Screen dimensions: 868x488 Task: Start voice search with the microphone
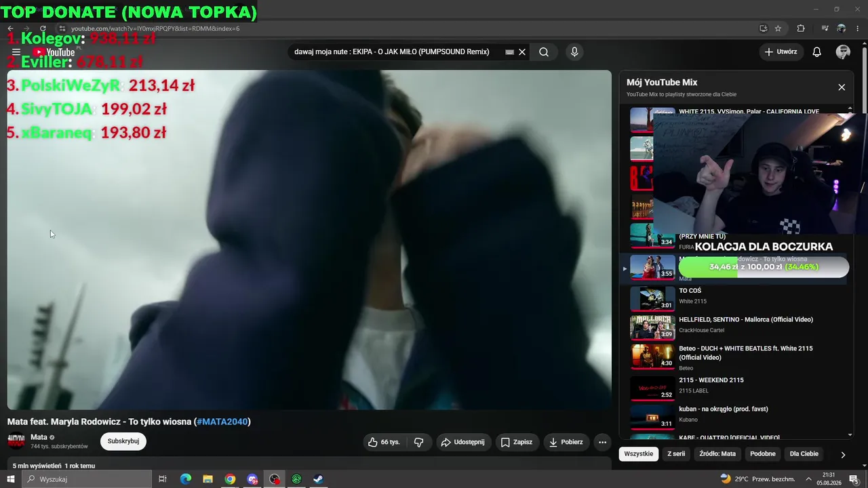574,52
